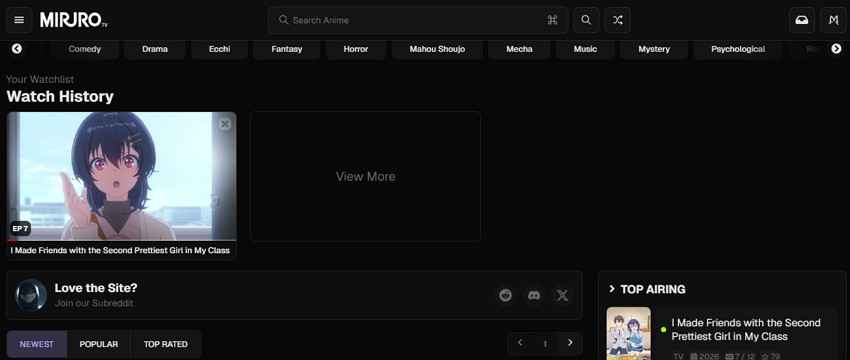This screenshot has width=850, height=360.
Task: Switch to the Newest tab
Action: click(36, 344)
